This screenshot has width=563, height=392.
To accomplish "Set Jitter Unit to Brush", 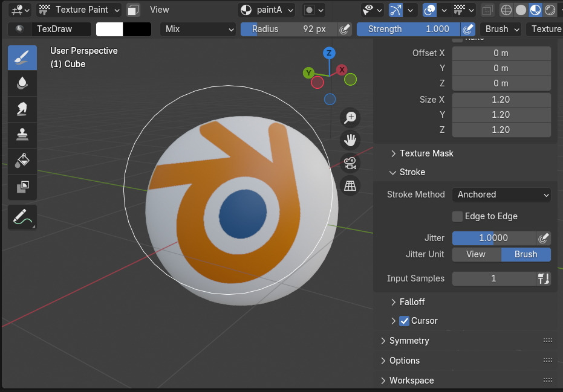I will tap(526, 254).
